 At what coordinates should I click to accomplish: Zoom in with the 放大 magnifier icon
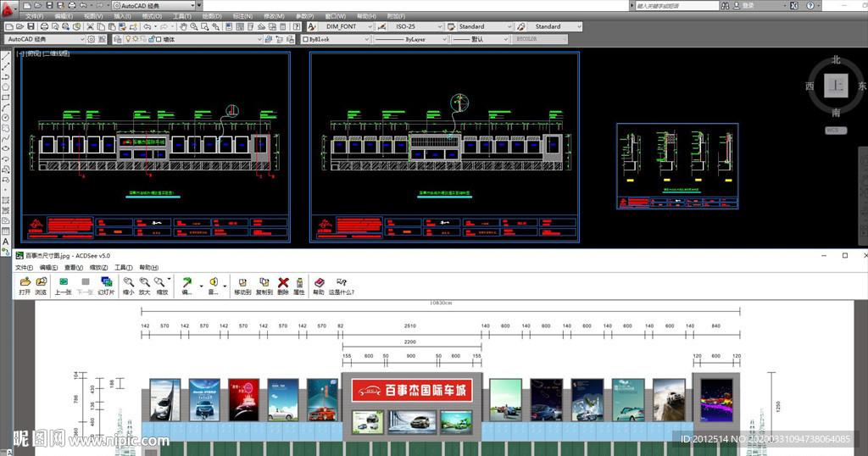click(144, 282)
